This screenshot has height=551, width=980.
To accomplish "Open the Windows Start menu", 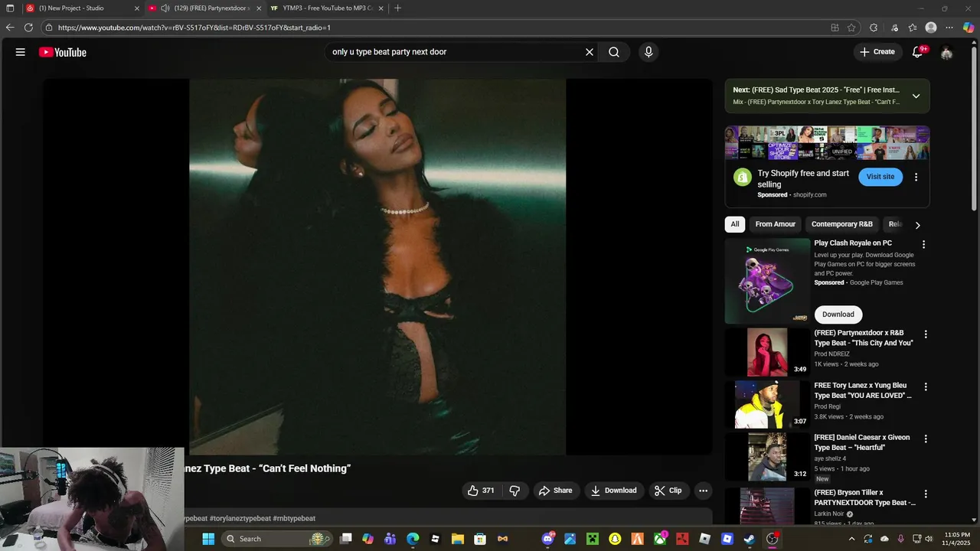I will pos(208,539).
